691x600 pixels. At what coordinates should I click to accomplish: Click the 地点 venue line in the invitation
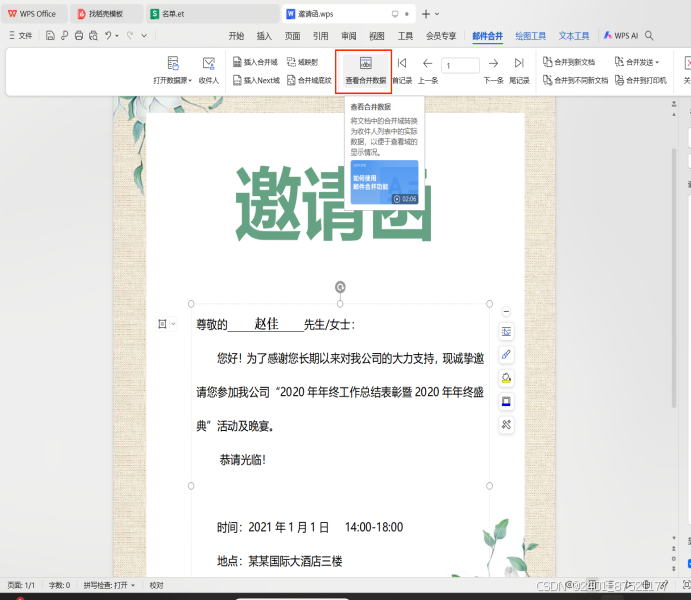[279, 561]
